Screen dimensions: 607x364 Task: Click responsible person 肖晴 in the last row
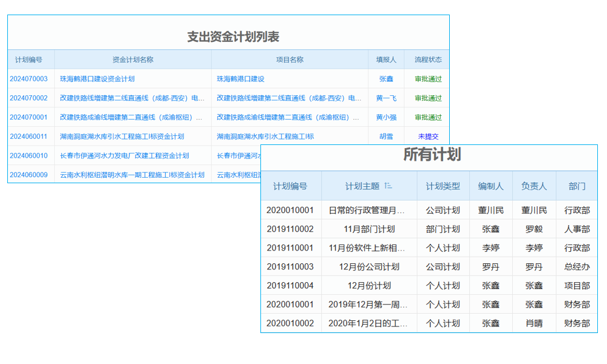[x=534, y=323]
